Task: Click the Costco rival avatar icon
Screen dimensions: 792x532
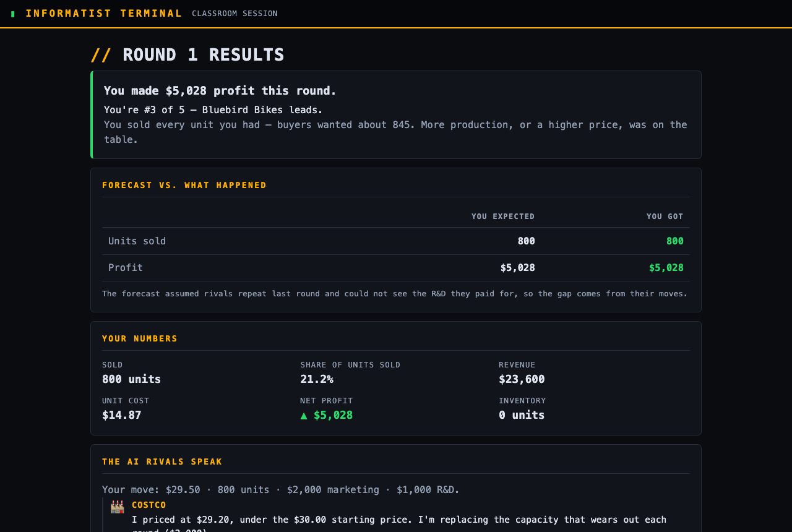Action: (118, 507)
